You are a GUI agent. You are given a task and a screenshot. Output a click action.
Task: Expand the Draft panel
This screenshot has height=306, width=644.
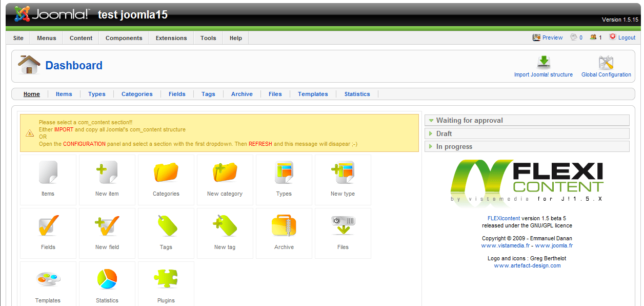pyautogui.click(x=527, y=133)
